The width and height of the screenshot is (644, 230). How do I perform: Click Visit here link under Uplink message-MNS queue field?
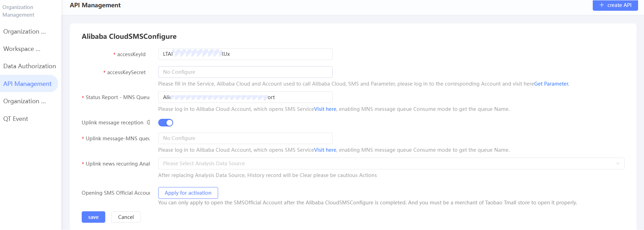tap(325, 150)
